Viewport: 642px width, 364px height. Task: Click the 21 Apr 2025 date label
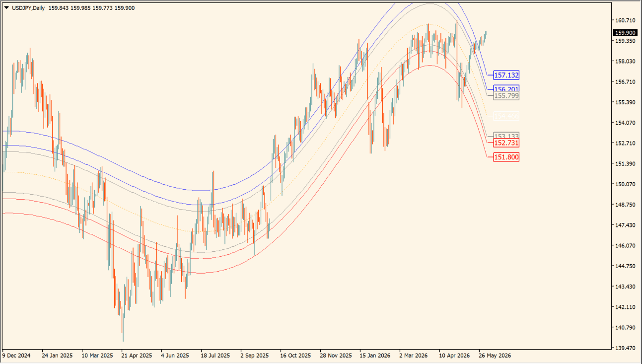pyautogui.click(x=137, y=356)
